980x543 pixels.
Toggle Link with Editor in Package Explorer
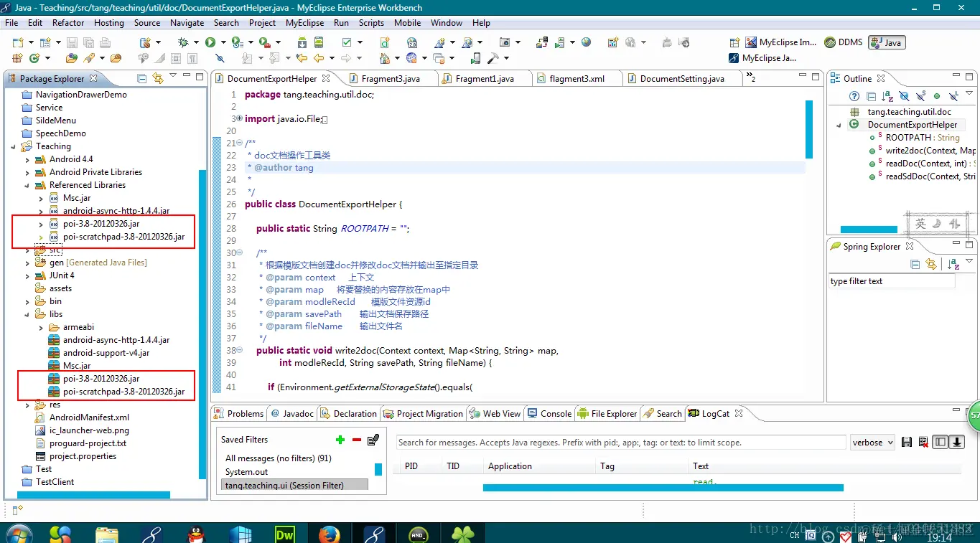coord(157,78)
